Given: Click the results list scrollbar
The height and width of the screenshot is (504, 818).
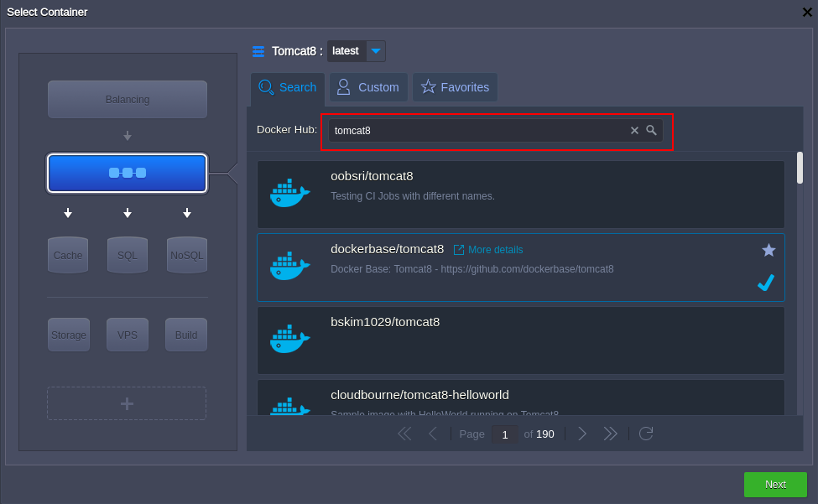Looking at the screenshot, I should click(800, 168).
